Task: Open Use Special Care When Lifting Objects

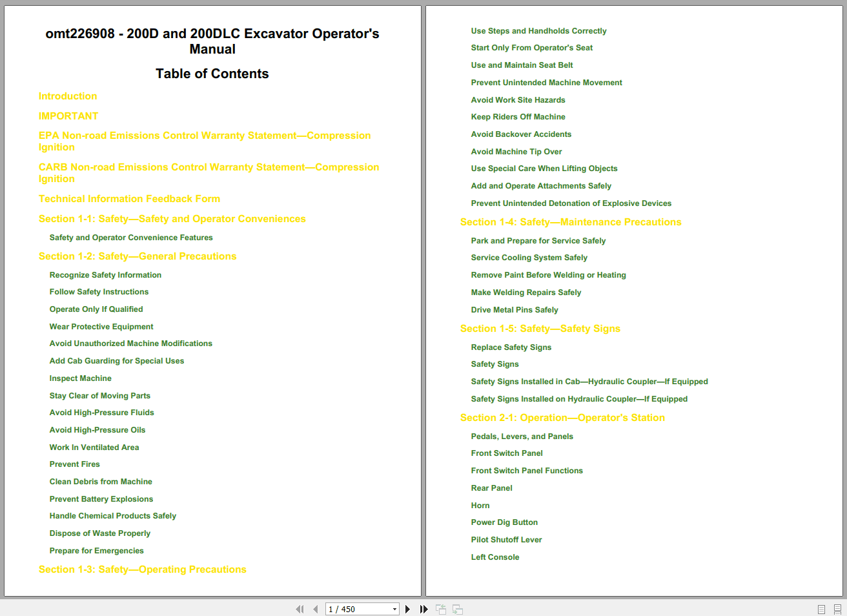Action: (544, 169)
